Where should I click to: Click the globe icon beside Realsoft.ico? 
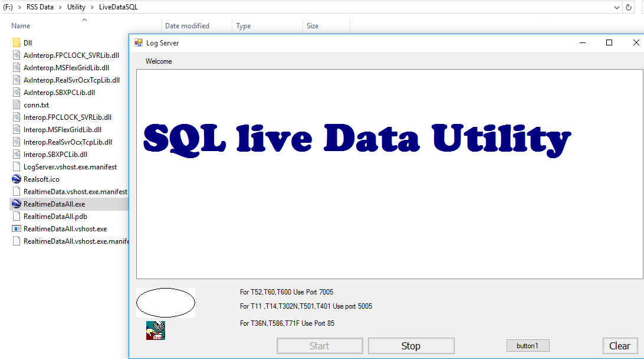coord(17,179)
